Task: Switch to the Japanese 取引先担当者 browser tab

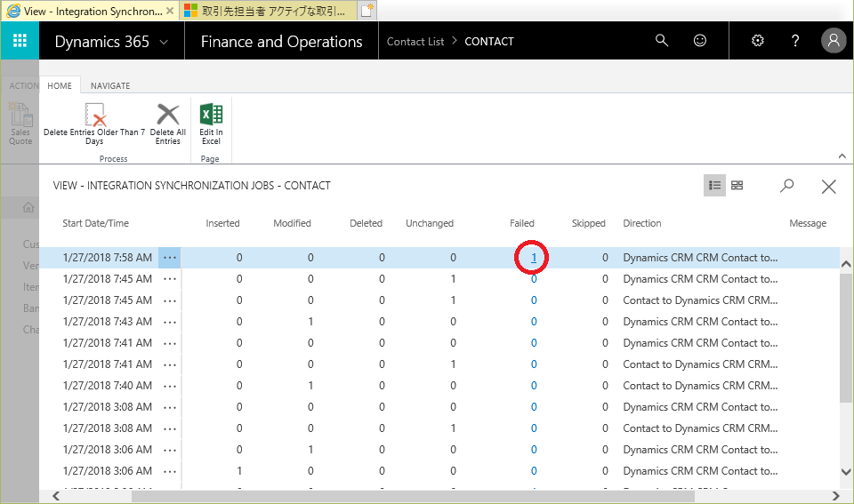Action: pyautogui.click(x=269, y=11)
